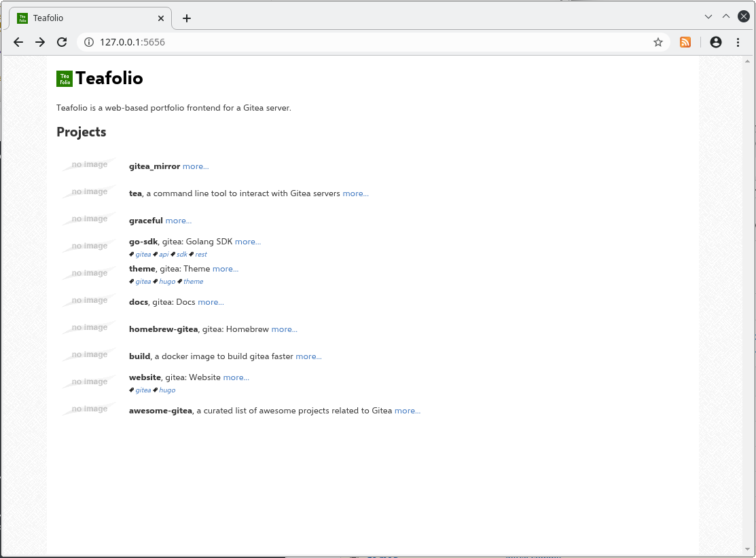Click the window maximize caret button
Viewport: 756px width, 558px height.
point(726,16)
